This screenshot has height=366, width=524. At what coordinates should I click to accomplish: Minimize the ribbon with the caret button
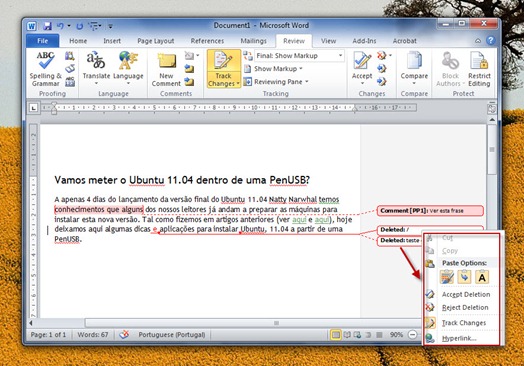[478, 41]
